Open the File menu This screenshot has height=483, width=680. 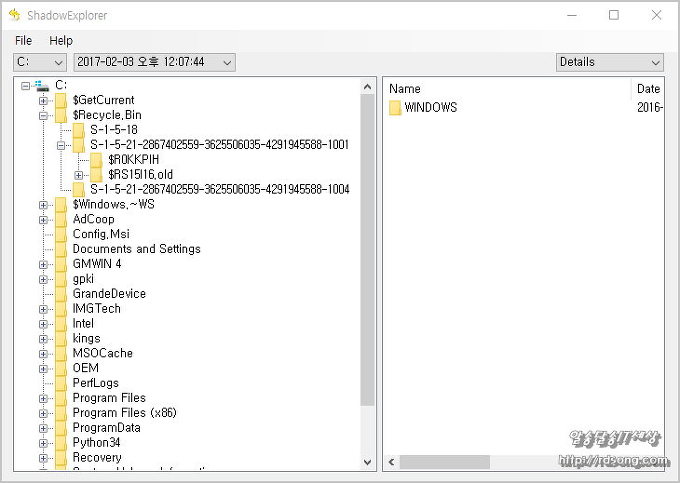(23, 41)
